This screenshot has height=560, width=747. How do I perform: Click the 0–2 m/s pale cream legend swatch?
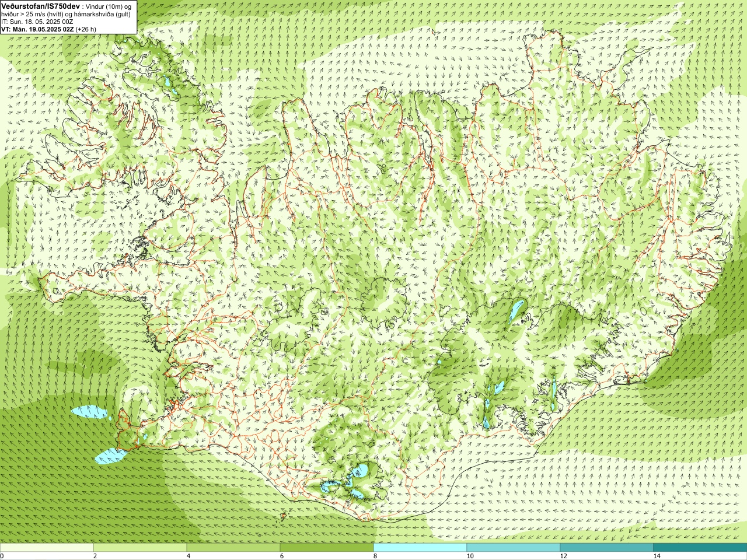click(47, 548)
